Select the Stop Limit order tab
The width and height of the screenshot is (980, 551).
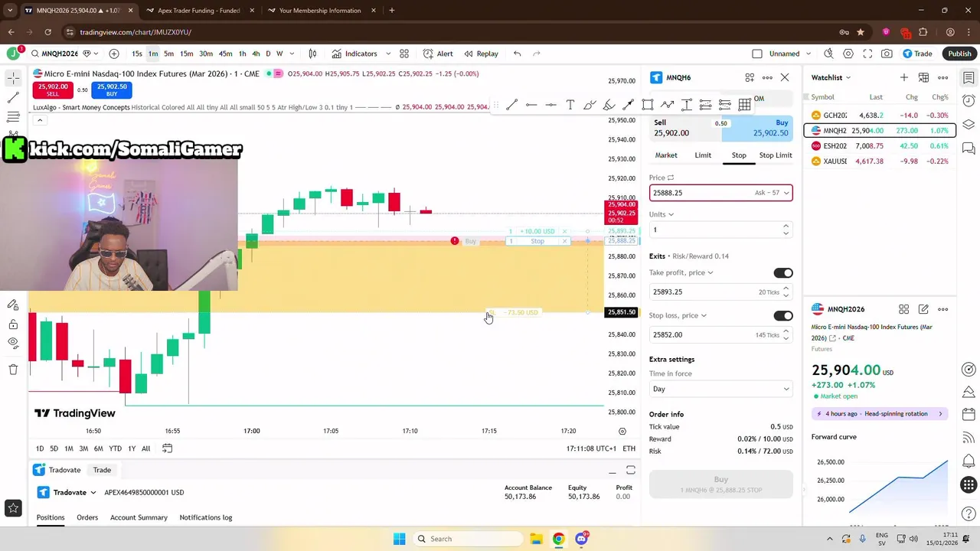776,155
